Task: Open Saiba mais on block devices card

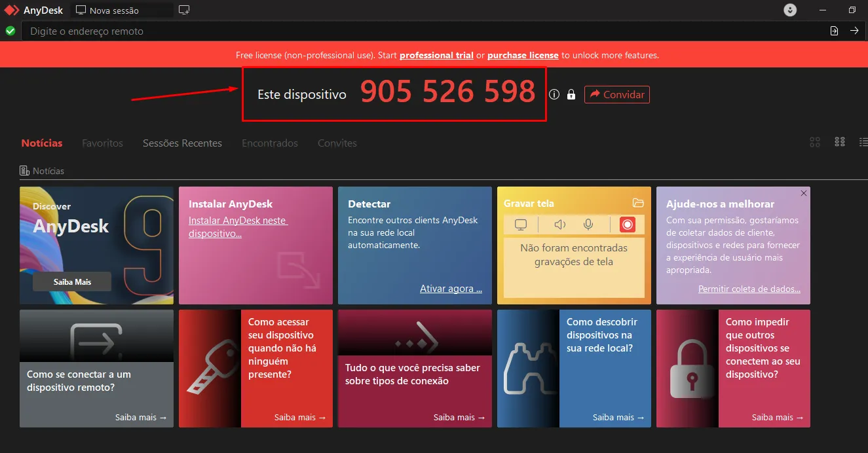Action: coord(778,417)
